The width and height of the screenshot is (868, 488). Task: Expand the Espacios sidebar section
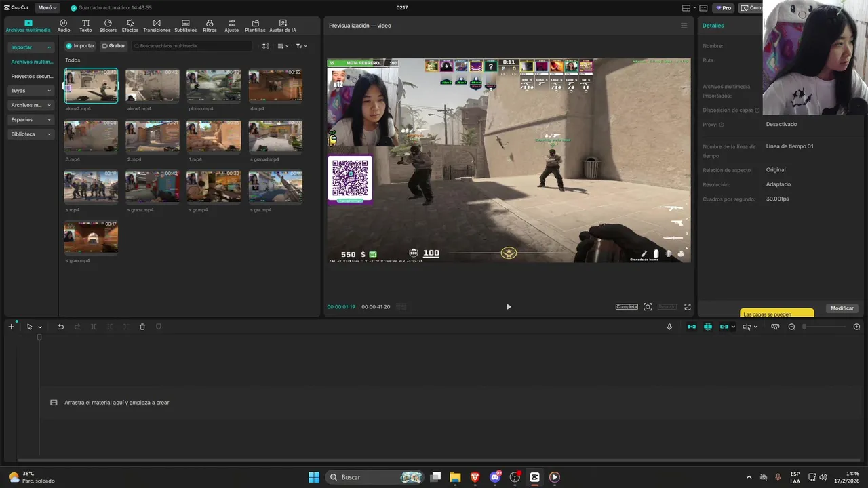[31, 119]
